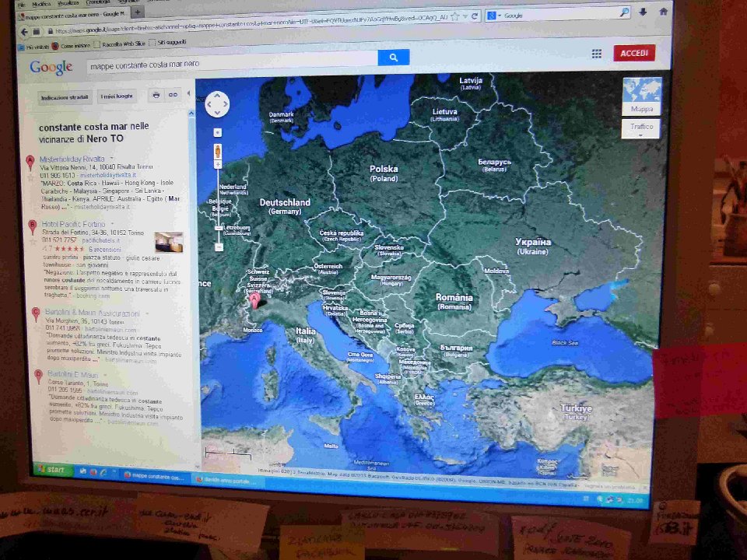747x560 pixels.
Task: Expand options arrow next to Hotel Pacific Fortino
Action: point(112,223)
